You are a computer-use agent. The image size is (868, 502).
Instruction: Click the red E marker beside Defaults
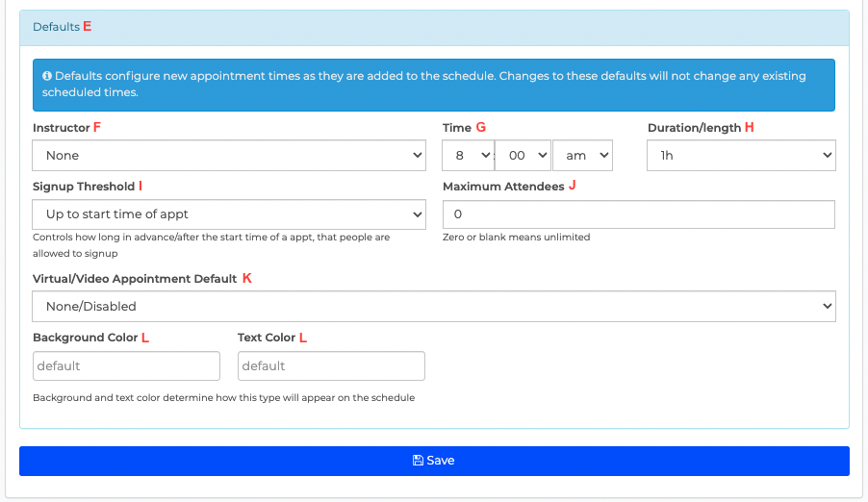(x=87, y=27)
